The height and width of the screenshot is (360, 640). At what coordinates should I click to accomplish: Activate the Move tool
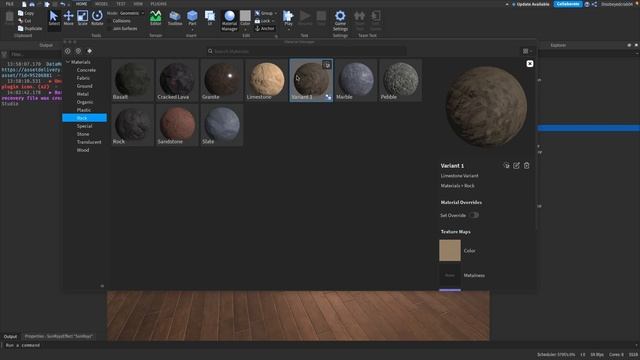click(69, 18)
